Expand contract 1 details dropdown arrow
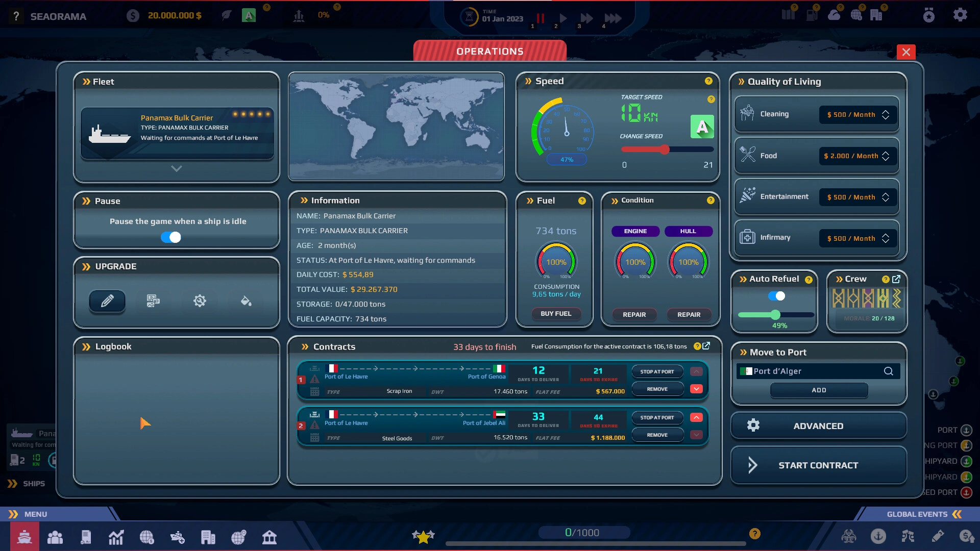Screen dimensions: 980x551 coord(697,389)
